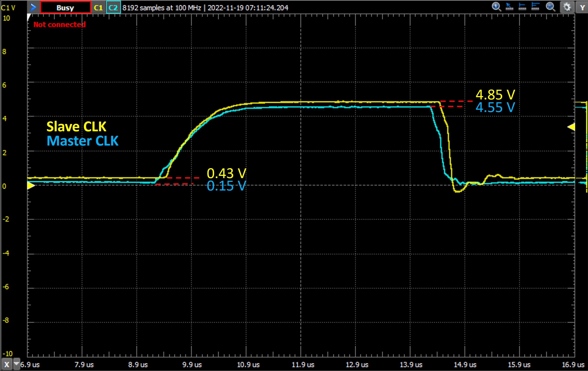Click the zoom 100% magnifier icon
The width and height of the screenshot is (588, 371).
point(496,7)
